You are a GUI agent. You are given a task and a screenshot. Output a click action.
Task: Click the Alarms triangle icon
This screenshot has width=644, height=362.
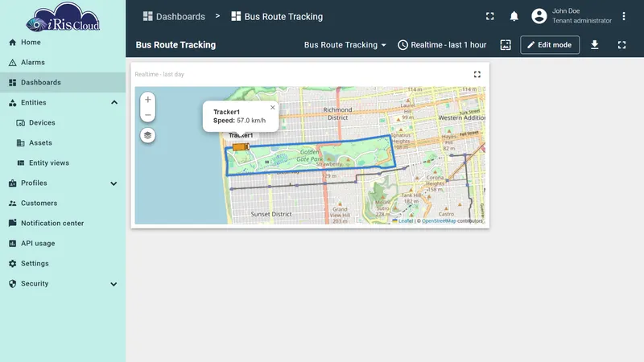pos(12,63)
